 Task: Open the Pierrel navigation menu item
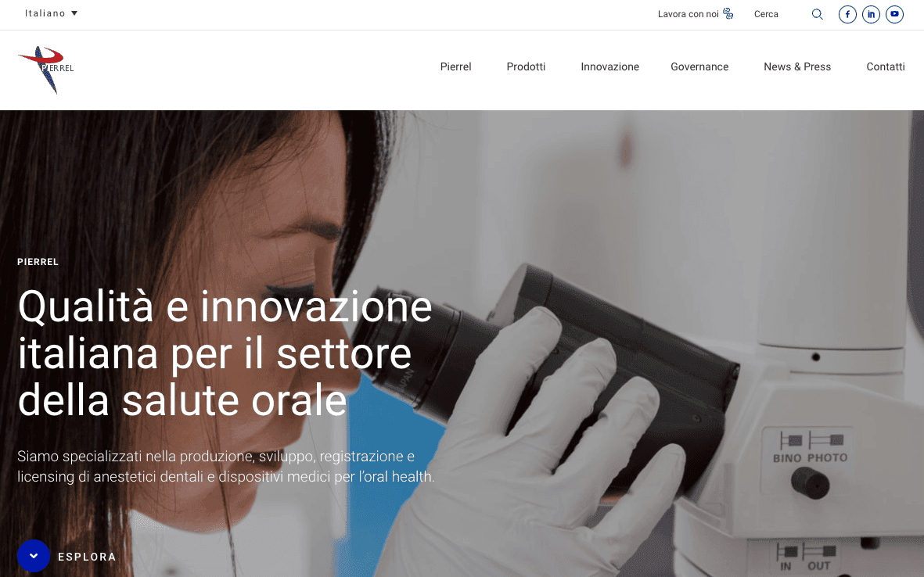point(455,66)
